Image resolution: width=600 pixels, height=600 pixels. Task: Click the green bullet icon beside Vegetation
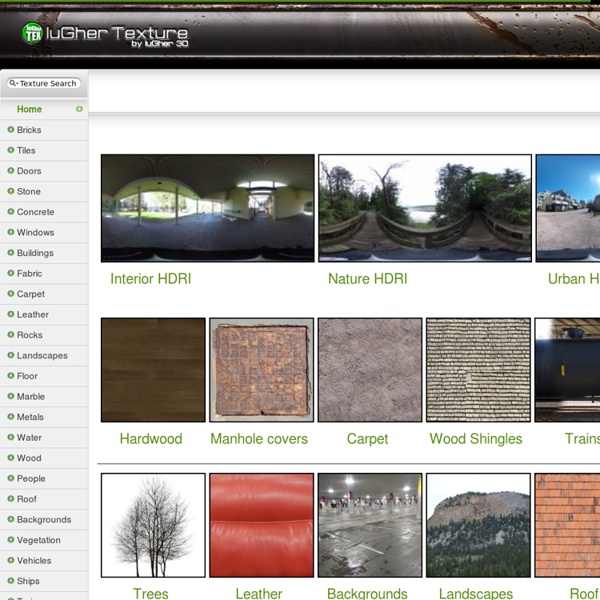(x=11, y=540)
